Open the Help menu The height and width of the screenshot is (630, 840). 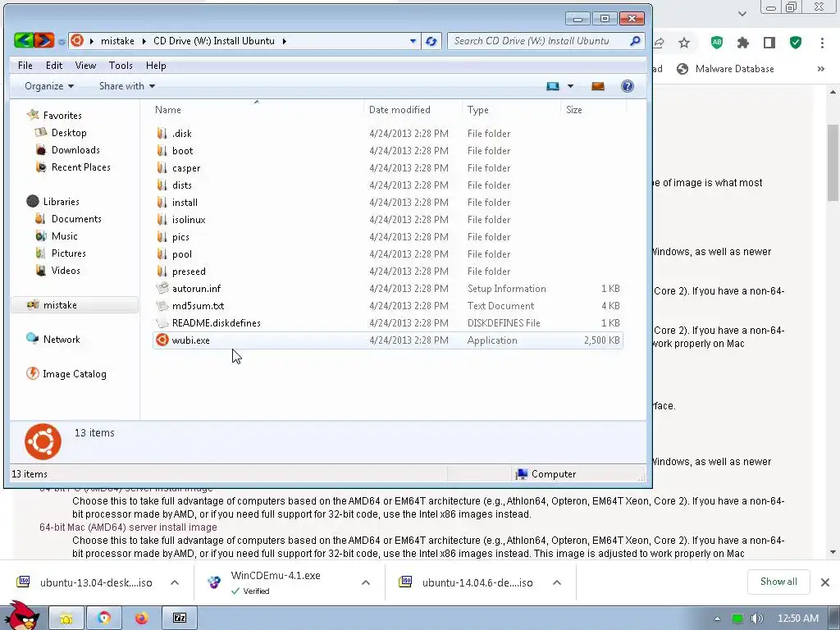pos(156,66)
